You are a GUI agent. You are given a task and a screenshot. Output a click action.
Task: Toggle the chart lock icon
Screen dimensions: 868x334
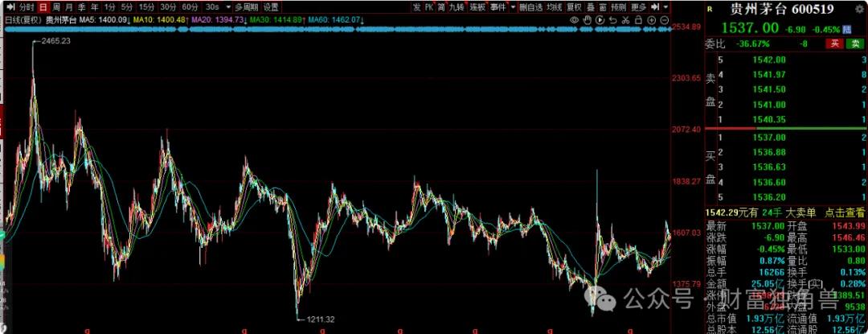638,20
